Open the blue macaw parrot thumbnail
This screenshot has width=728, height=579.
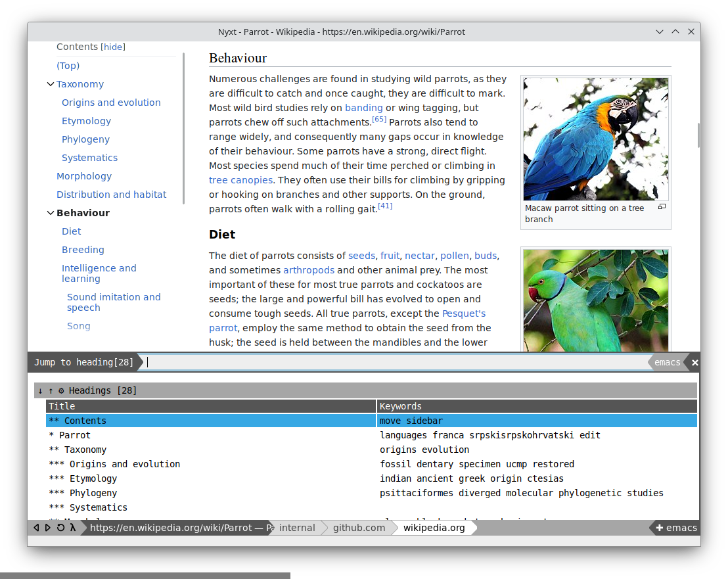(596, 139)
